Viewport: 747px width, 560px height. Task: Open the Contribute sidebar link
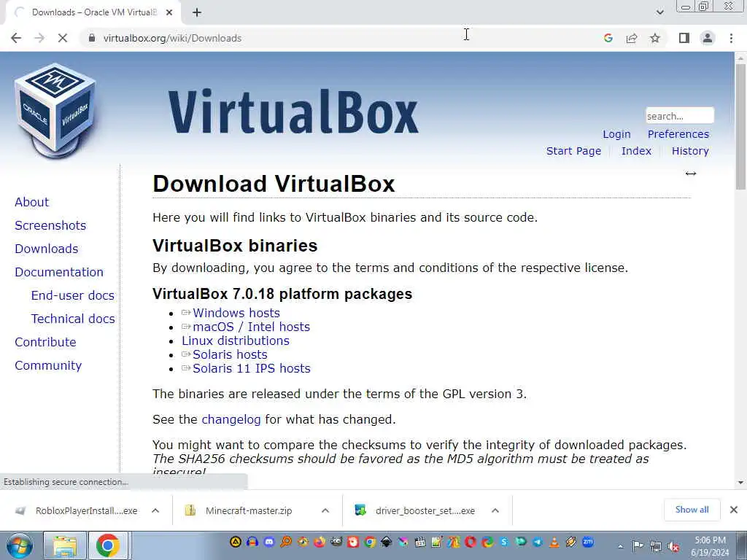(45, 342)
